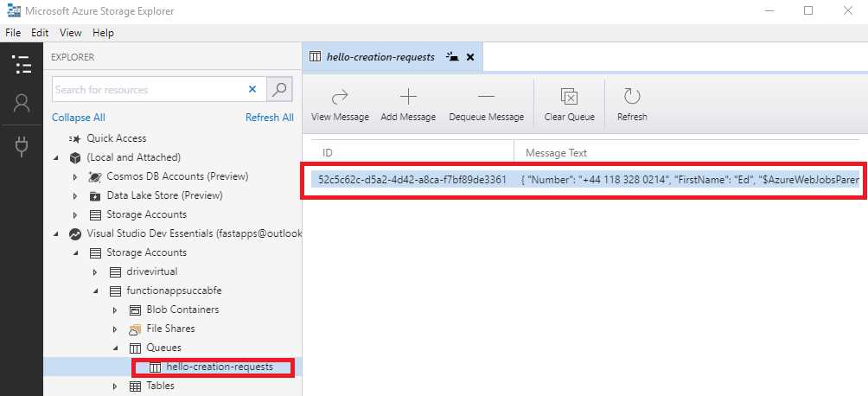Screen dimensions: 868x396
Task: Select the Tables tree label
Action: pos(161,386)
